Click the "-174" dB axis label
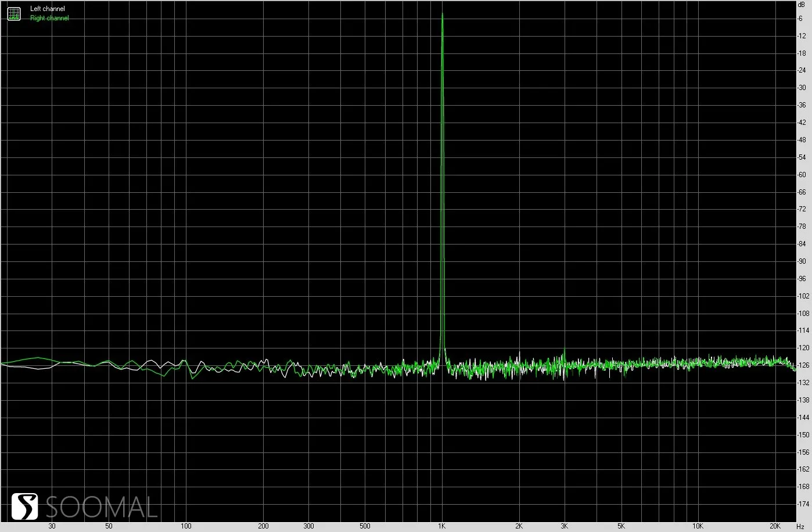The image size is (812, 532). pos(803,504)
